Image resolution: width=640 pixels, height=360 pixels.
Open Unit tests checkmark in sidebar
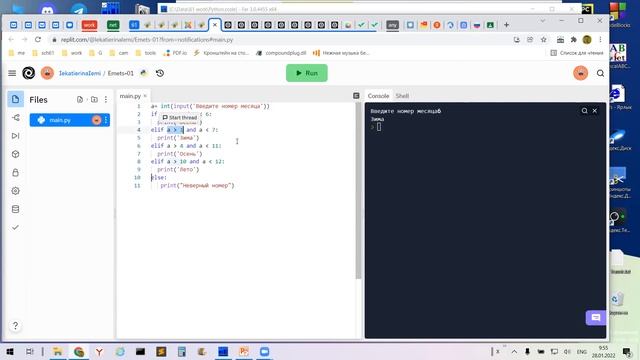coord(16,227)
